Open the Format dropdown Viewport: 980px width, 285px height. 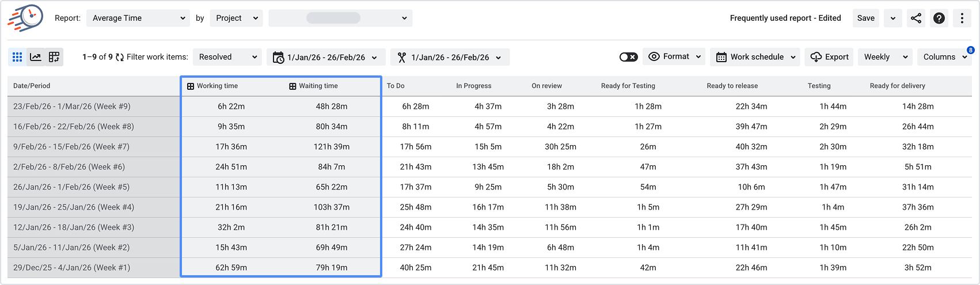pos(674,57)
